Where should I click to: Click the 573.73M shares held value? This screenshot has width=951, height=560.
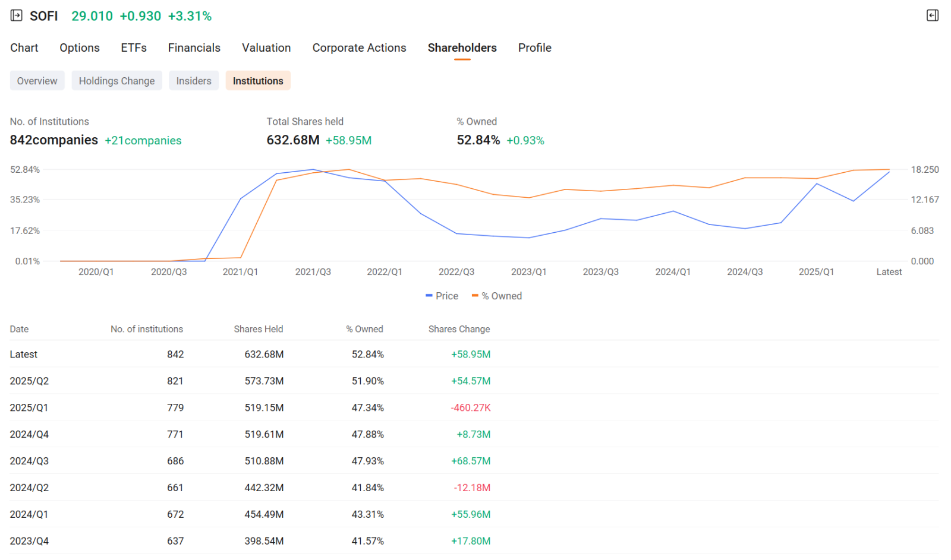click(264, 381)
